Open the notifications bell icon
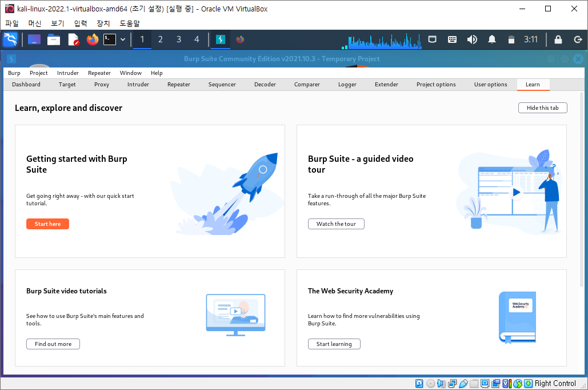This screenshot has height=390, width=588. 492,39
